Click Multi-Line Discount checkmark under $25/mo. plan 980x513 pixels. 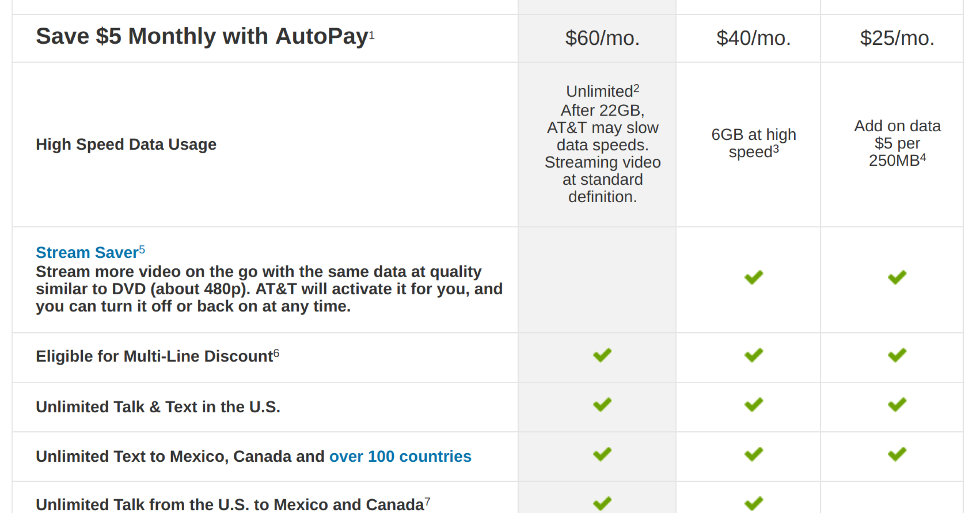(897, 355)
